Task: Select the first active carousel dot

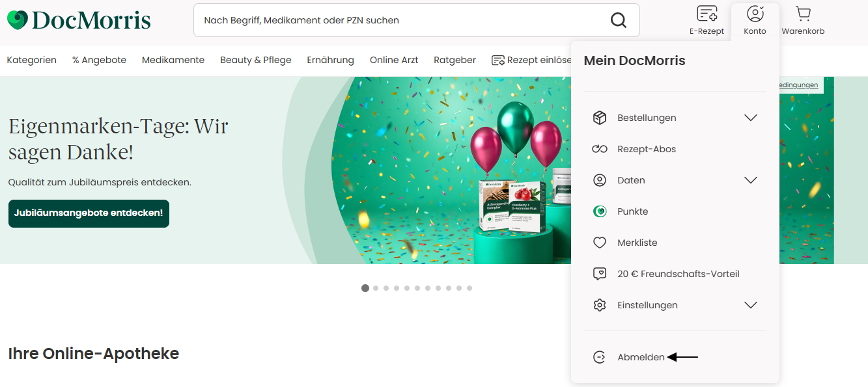Action: (365, 288)
